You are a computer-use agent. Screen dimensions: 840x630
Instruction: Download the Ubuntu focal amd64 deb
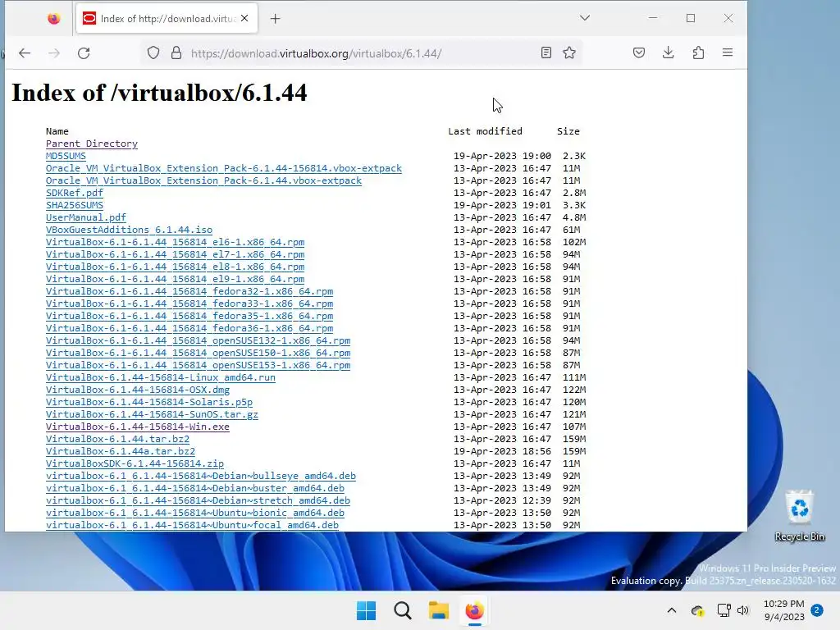tap(192, 526)
